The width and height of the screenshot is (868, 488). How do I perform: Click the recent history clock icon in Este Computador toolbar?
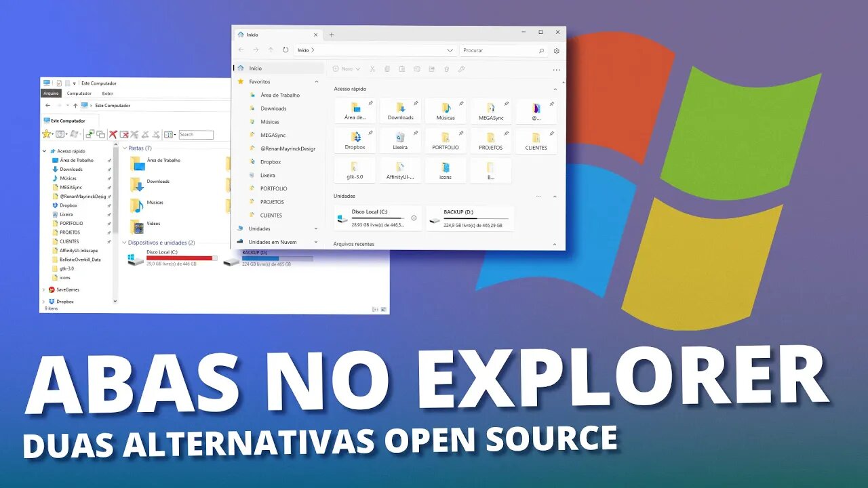click(60, 134)
